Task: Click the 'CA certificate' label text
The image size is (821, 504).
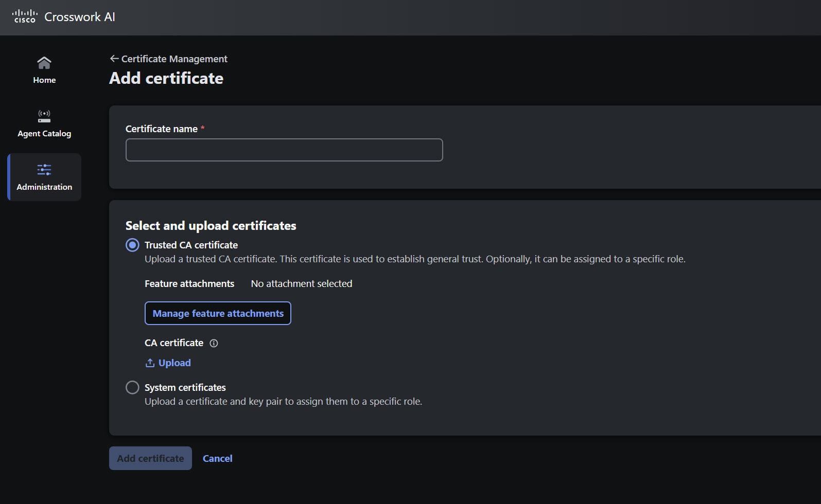Action: click(x=174, y=343)
